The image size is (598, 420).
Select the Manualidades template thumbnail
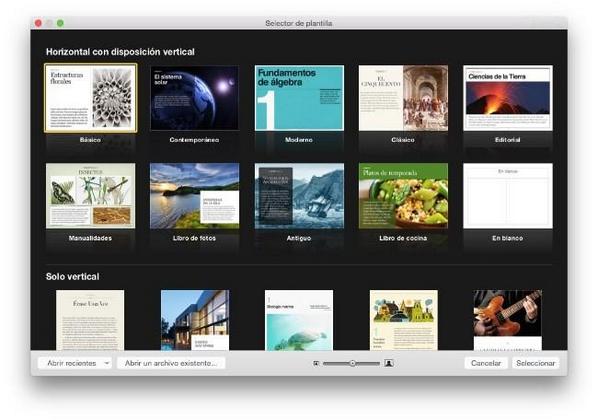point(90,196)
